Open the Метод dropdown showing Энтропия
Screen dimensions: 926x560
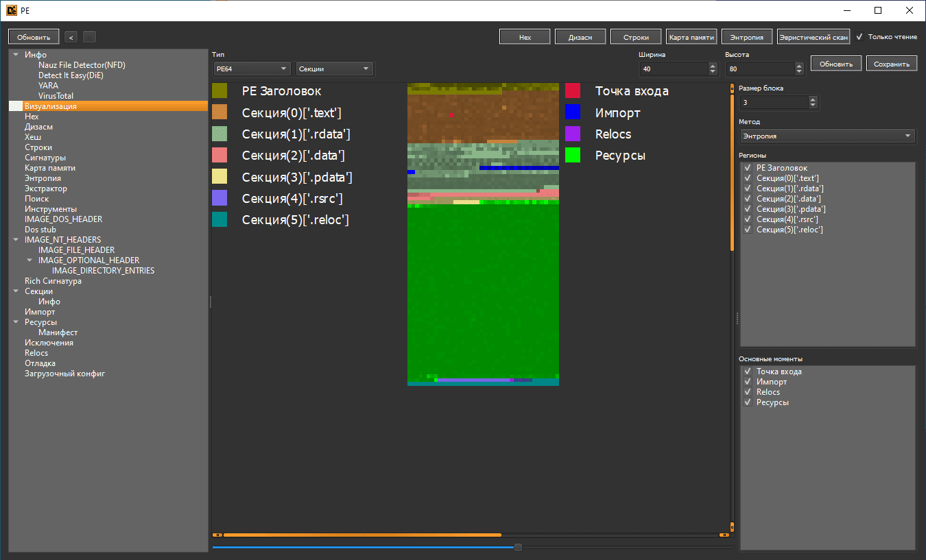pyautogui.click(x=827, y=136)
